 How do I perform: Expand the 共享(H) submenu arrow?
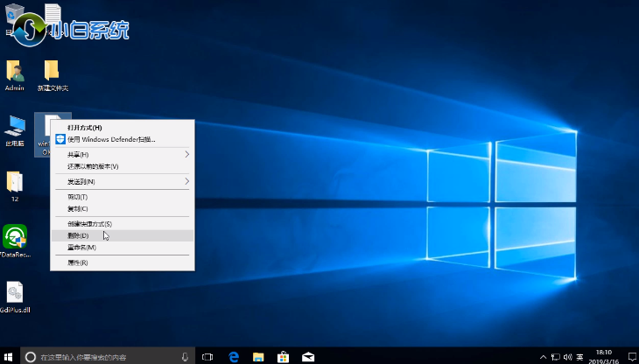click(186, 155)
